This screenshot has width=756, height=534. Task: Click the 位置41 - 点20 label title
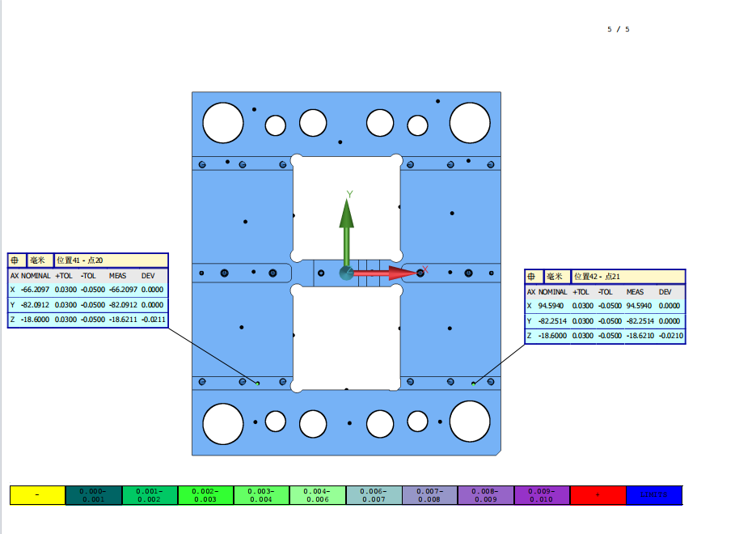(x=80, y=261)
